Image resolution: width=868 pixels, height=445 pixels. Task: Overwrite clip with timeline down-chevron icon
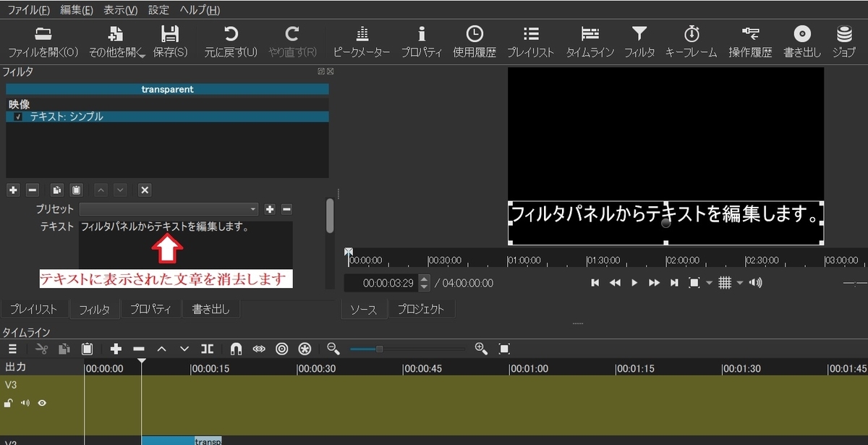click(x=184, y=349)
